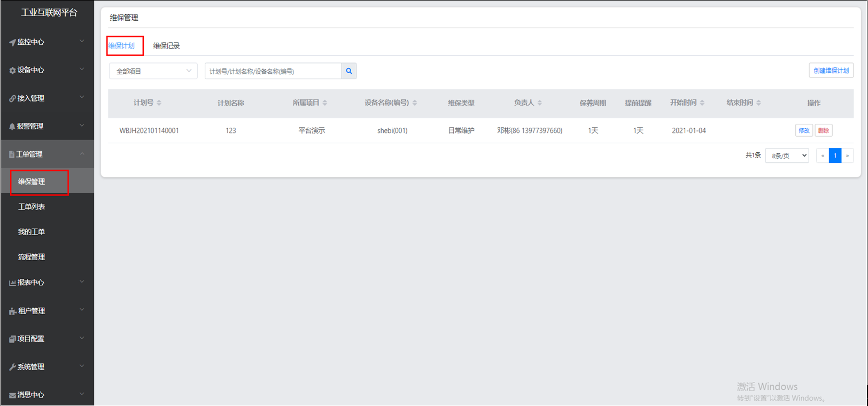The height and width of the screenshot is (406, 868).
Task: Sort by 负责人 column arrows
Action: (540, 103)
